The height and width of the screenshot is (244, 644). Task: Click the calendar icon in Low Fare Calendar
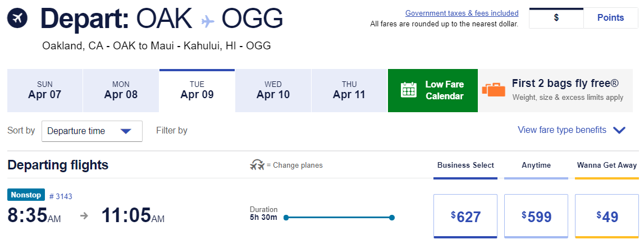click(408, 90)
